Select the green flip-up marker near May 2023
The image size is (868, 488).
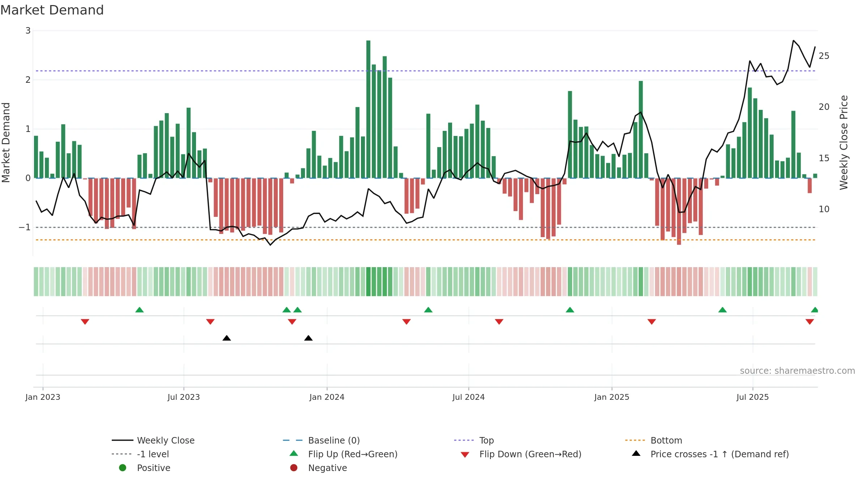click(x=140, y=309)
